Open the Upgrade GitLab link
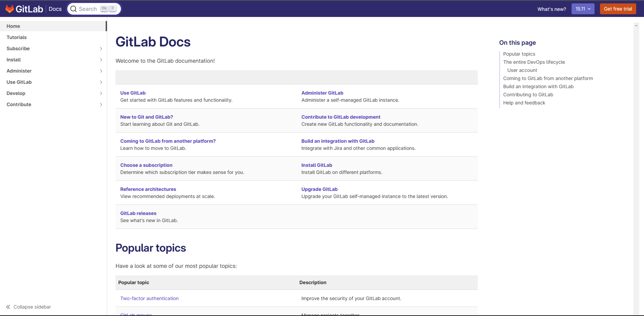Screen dimensions: 644x316 pyautogui.click(x=320, y=189)
